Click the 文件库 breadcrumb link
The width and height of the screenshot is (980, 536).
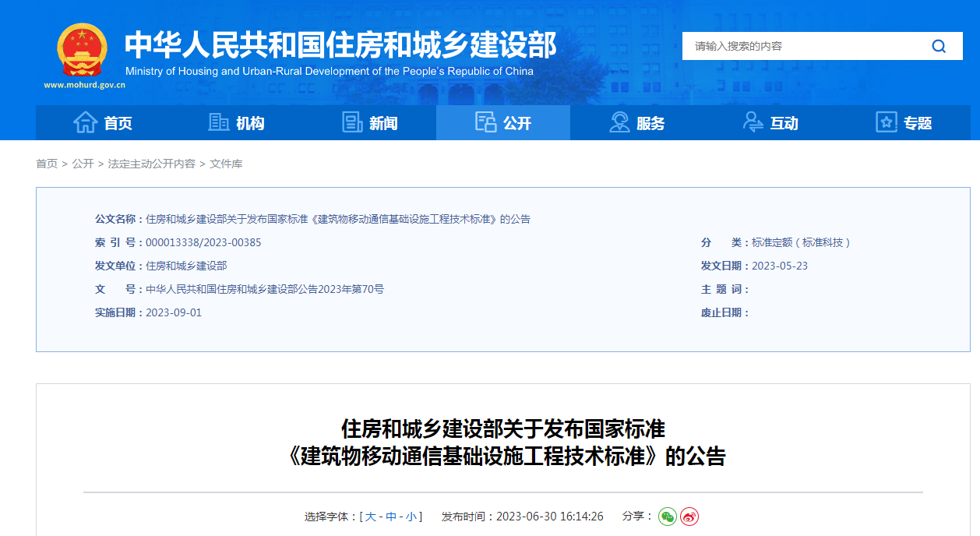227,164
